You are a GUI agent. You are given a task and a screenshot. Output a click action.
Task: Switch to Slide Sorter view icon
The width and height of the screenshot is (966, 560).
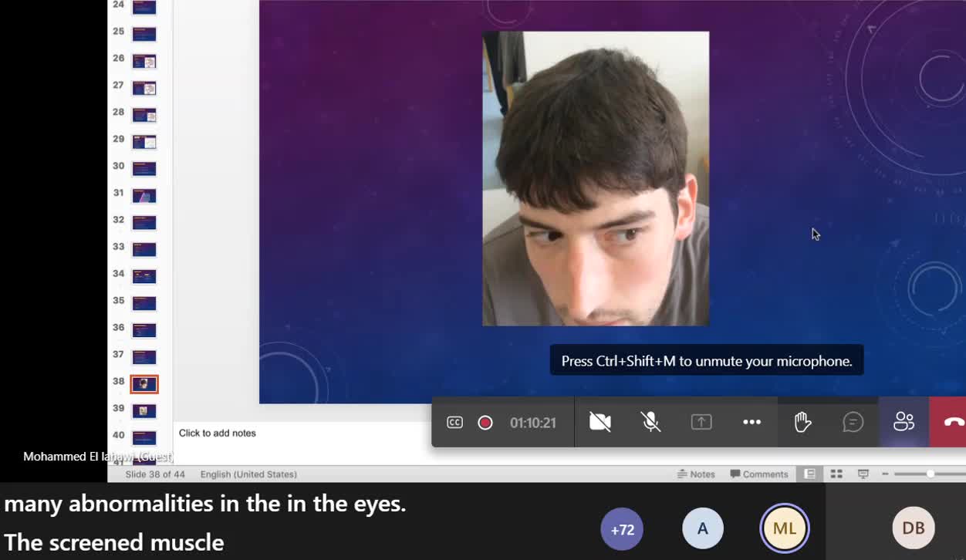836,474
